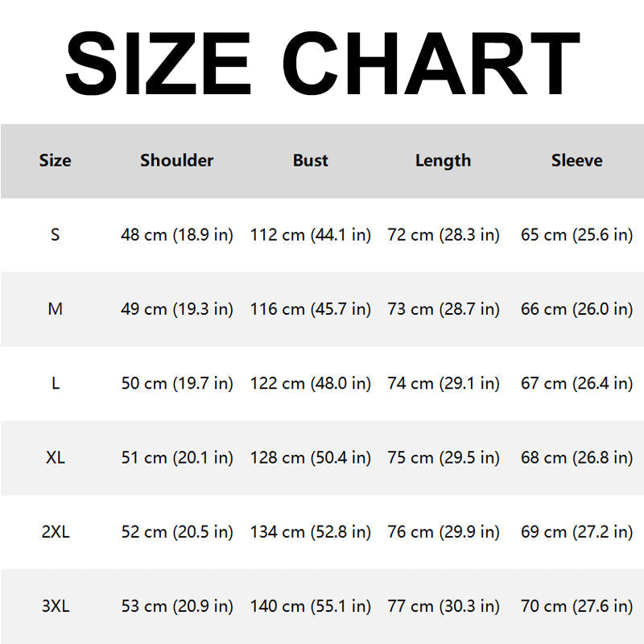Select the 2XL size row label

tap(55, 532)
